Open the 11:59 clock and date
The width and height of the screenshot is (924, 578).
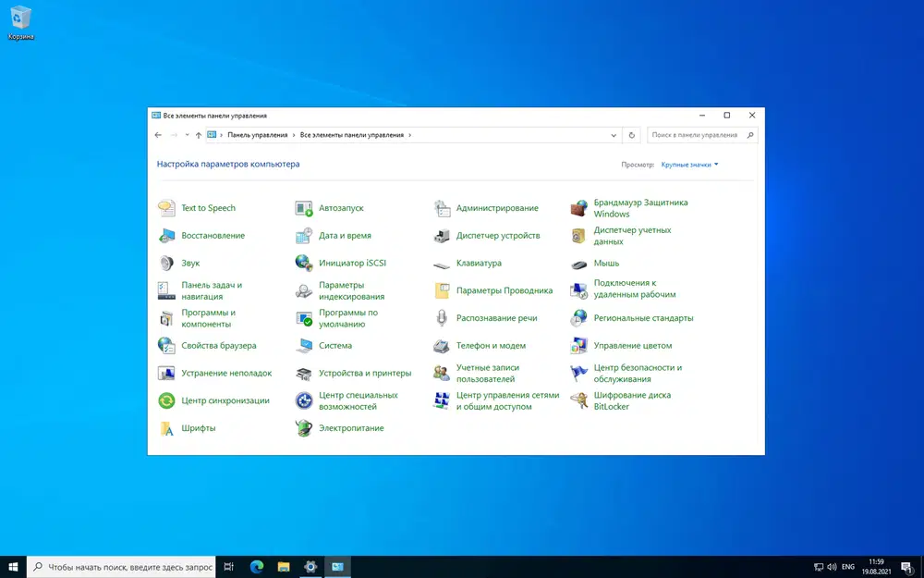point(876,567)
